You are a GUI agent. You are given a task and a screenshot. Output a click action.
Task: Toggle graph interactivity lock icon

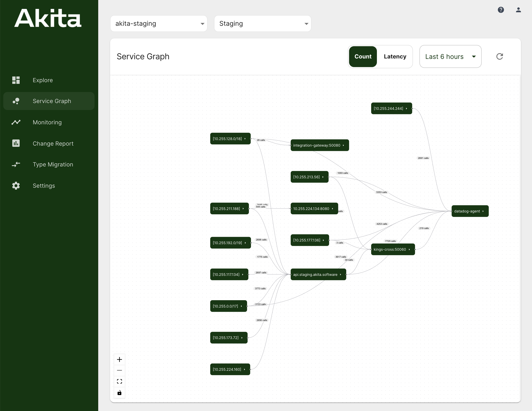click(119, 393)
